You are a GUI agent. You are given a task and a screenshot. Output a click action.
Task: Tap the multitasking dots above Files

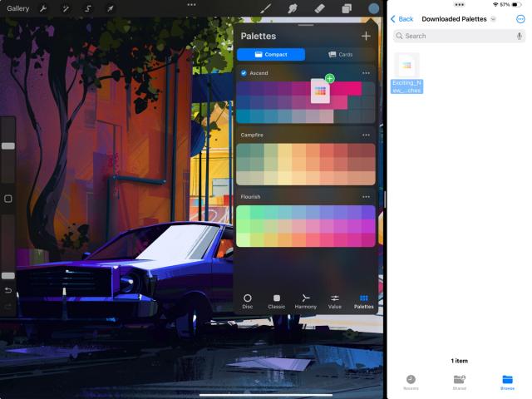click(x=460, y=5)
